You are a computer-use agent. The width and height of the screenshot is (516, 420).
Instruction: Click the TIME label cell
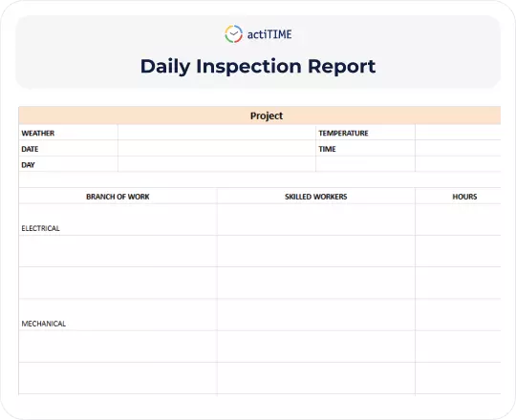[x=365, y=149]
